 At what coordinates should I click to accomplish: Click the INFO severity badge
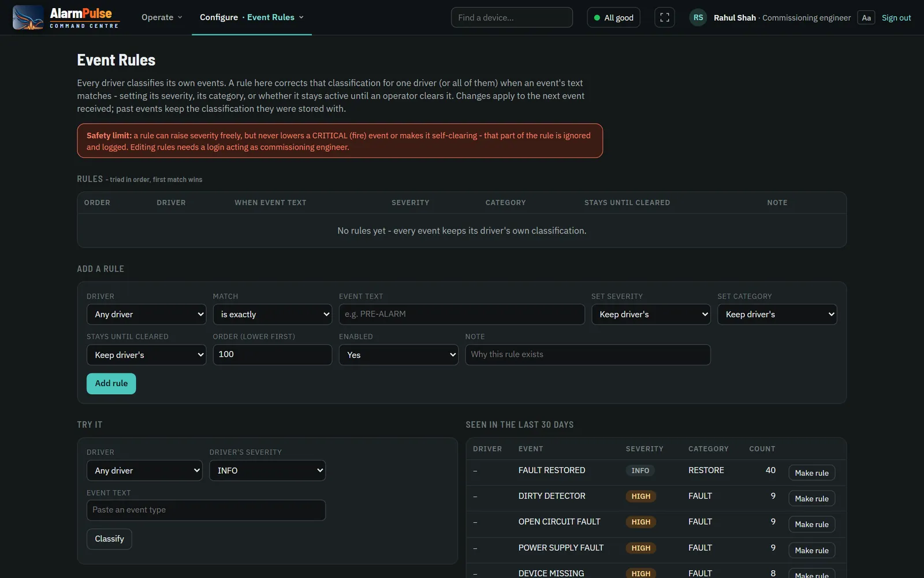pos(640,470)
